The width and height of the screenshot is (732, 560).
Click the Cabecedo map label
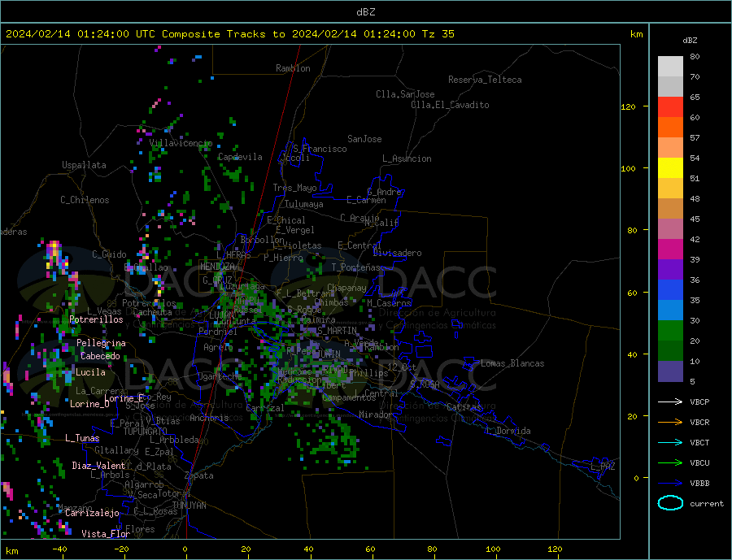[100, 356]
